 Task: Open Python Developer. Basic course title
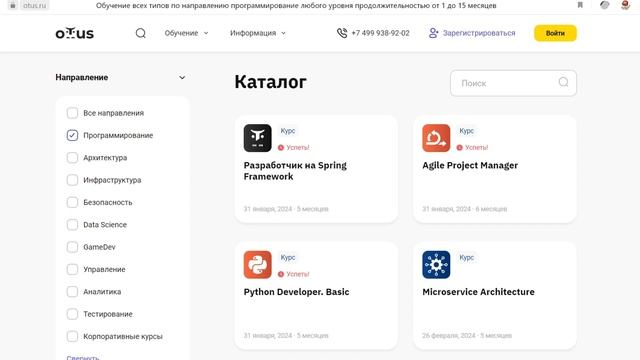click(296, 292)
